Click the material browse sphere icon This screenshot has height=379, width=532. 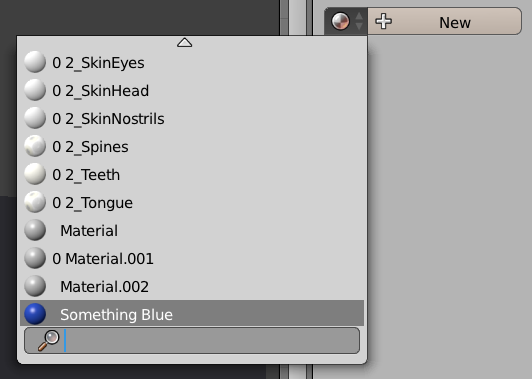click(x=340, y=21)
